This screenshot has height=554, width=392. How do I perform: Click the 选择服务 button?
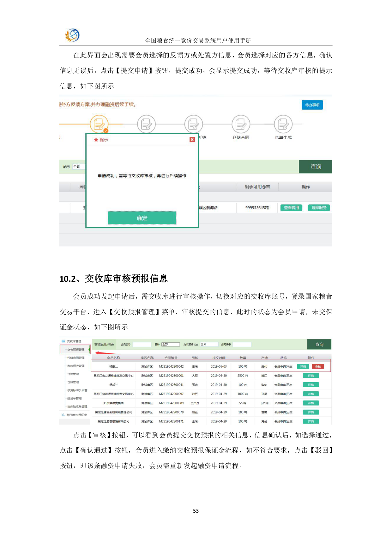click(x=319, y=208)
